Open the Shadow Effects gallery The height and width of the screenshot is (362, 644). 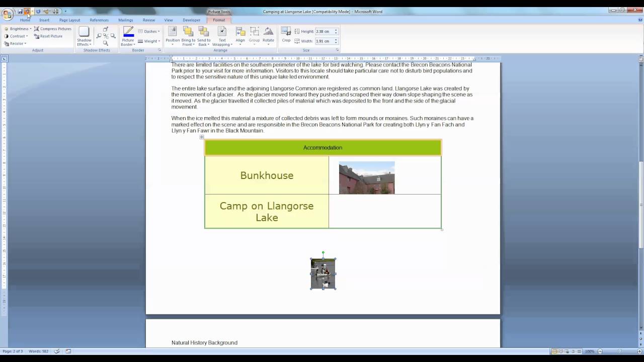(84, 36)
